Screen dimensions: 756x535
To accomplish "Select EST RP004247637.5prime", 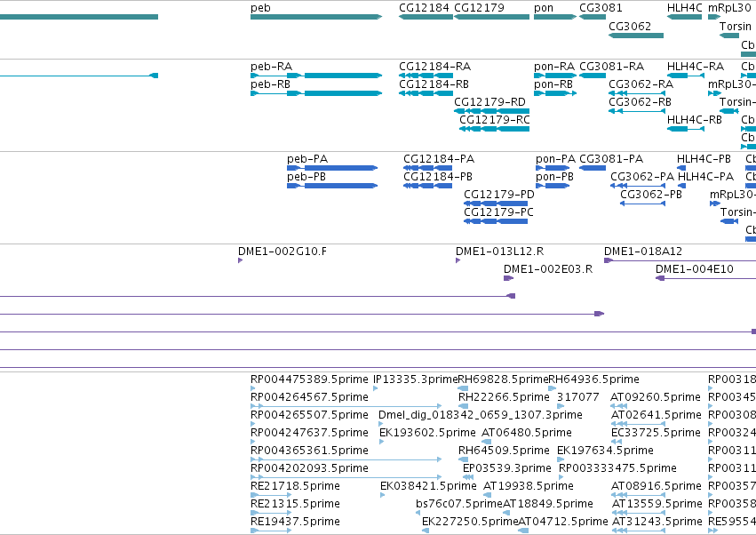I will click(x=252, y=442).
